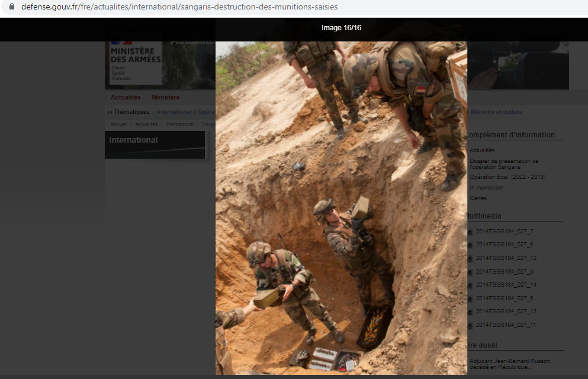Click image icon beside 2014TSGS184_027_9
The width and height of the screenshot is (588, 379).
[470, 272]
